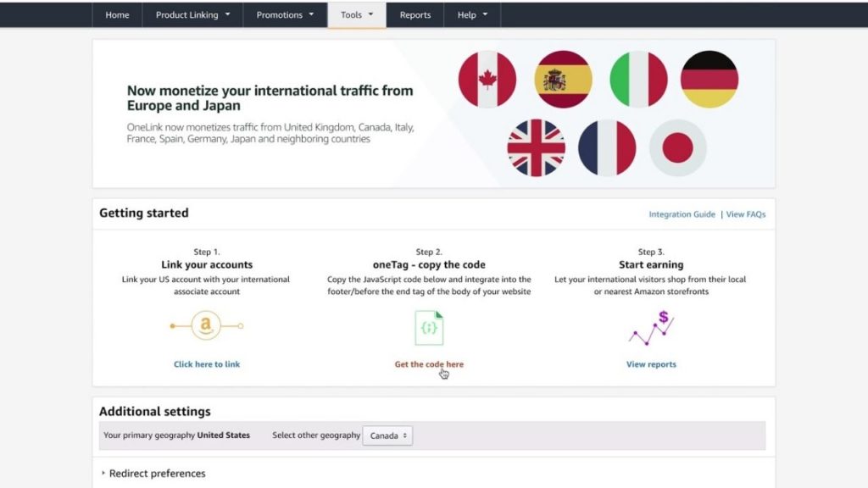868x488 pixels.
Task: Open the Help menu
Action: click(471, 14)
